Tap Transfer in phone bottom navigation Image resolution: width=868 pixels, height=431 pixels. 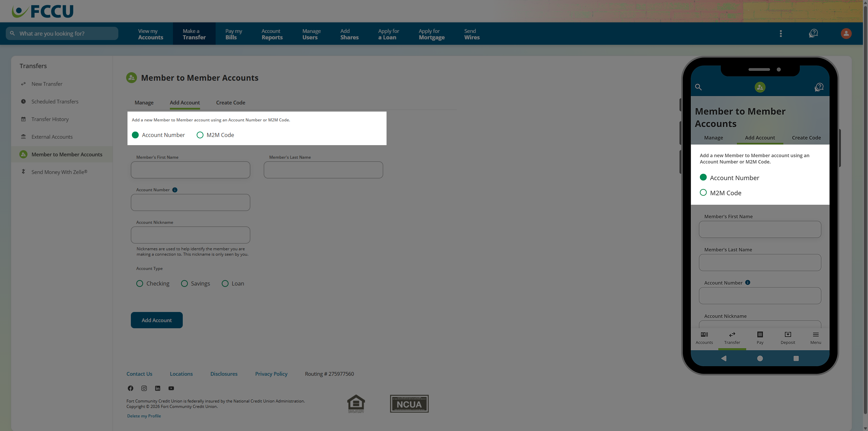[x=732, y=338]
